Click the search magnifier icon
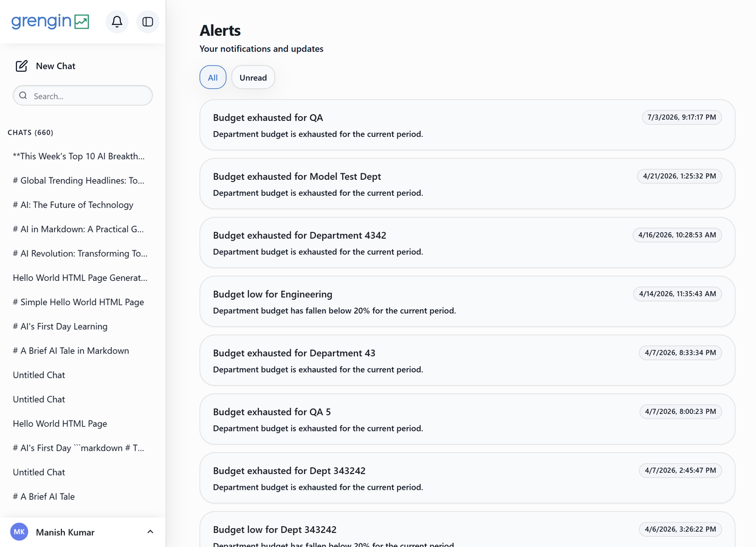This screenshot has width=756, height=547. pyautogui.click(x=23, y=95)
